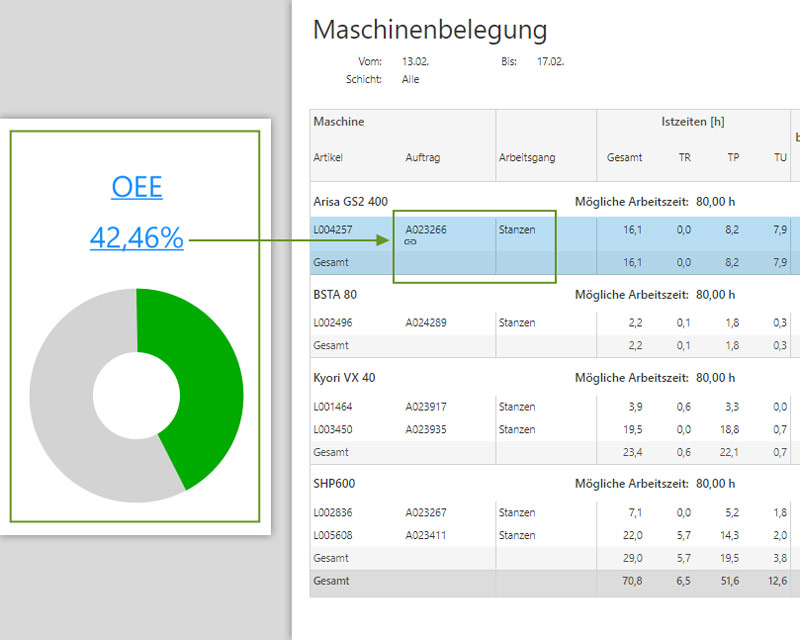This screenshot has width=800, height=640.
Task: Collapse the BSTA 80 machine group
Action: click(x=338, y=294)
